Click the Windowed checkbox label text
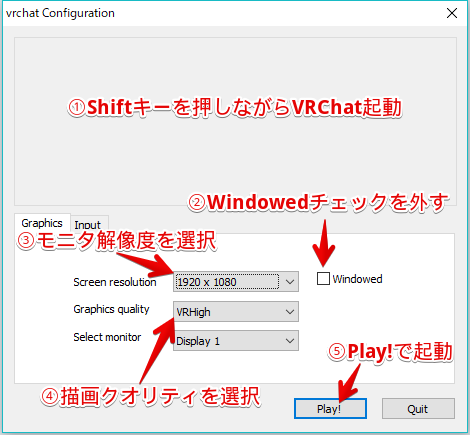 pyautogui.click(x=357, y=279)
